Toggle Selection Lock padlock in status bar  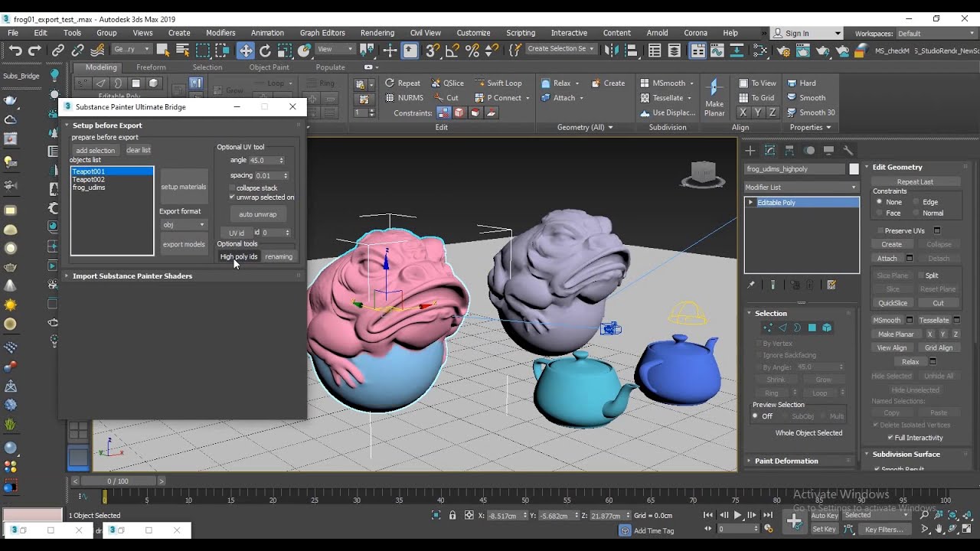pos(452,515)
